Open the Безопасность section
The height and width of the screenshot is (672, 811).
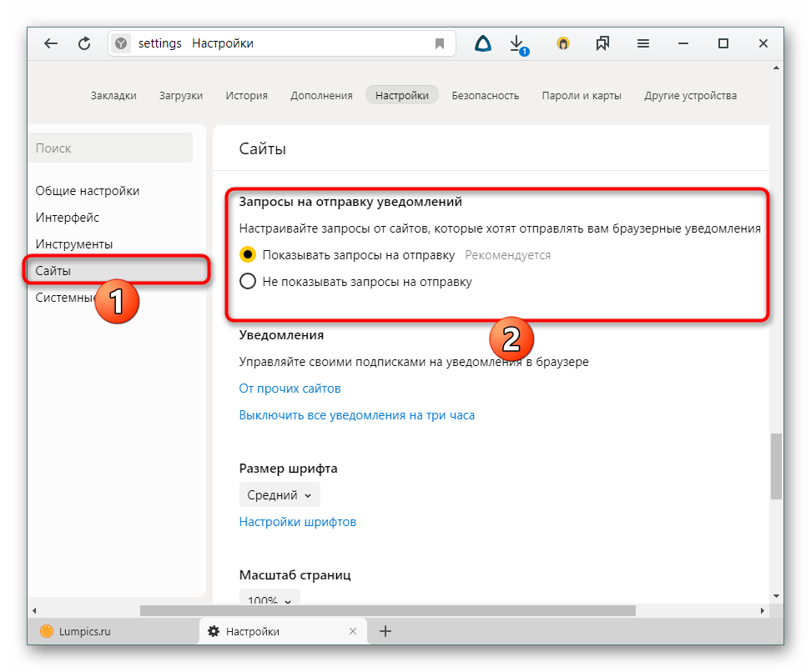[485, 96]
